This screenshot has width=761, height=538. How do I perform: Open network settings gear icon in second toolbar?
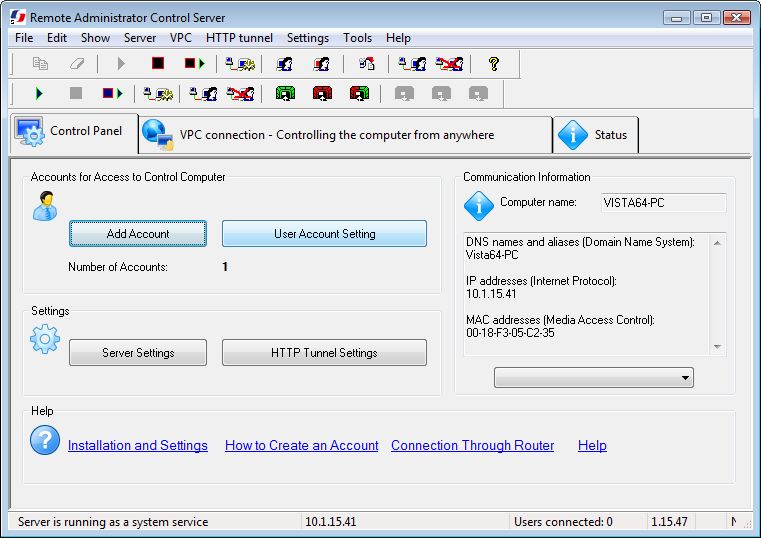158,93
